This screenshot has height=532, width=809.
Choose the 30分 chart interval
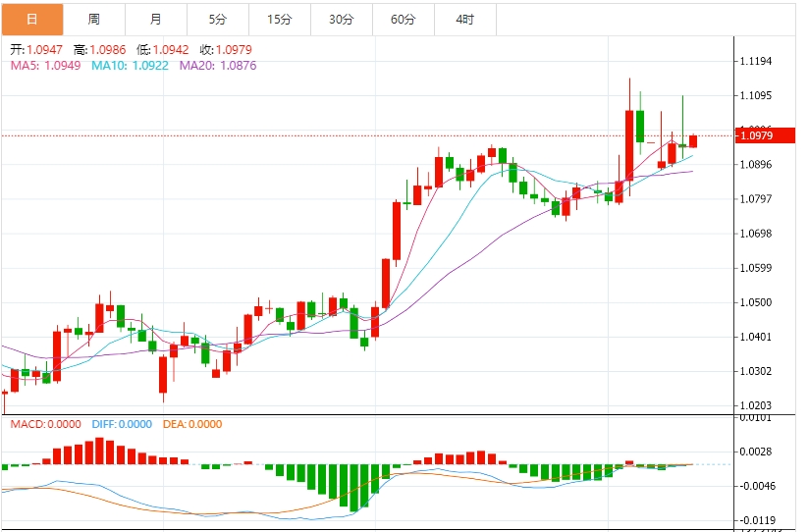point(342,20)
